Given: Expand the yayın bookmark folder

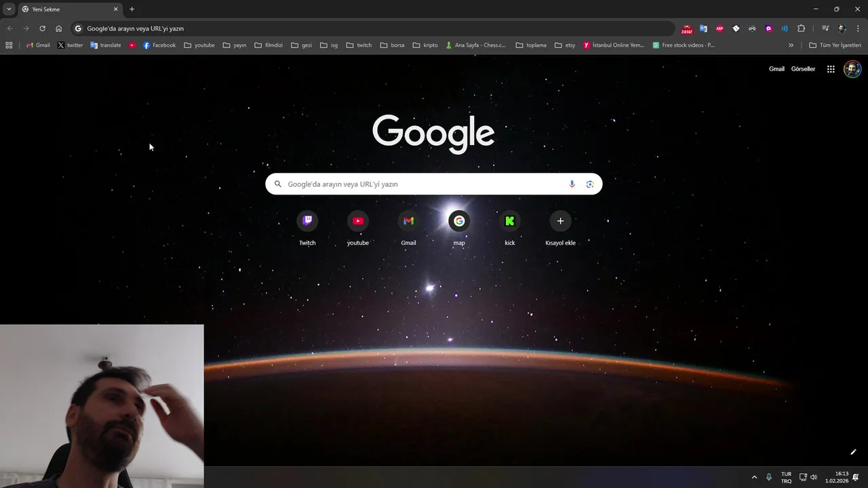Looking at the screenshot, I should point(235,45).
